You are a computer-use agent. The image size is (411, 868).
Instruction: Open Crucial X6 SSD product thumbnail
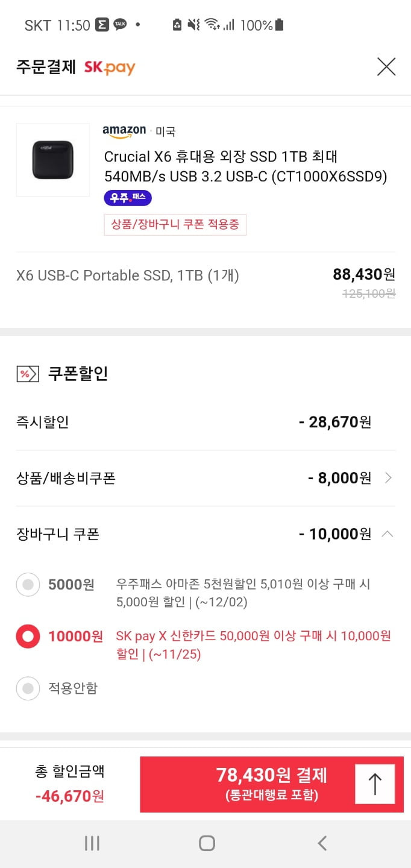click(x=53, y=160)
